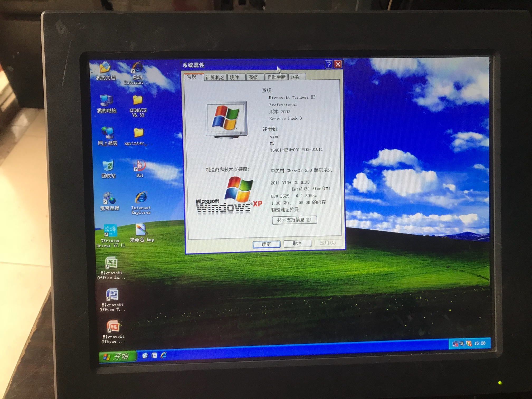The image size is (532, 399).
Task: Switch to the 高级 tab
Action: (255, 77)
